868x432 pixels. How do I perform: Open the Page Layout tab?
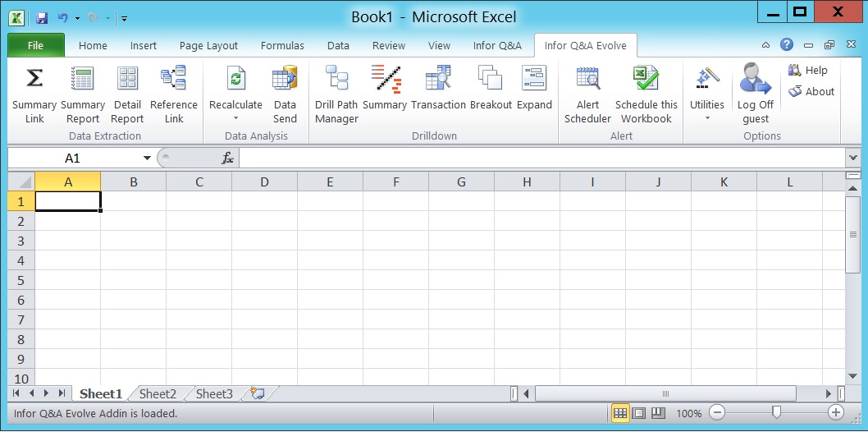coord(208,46)
